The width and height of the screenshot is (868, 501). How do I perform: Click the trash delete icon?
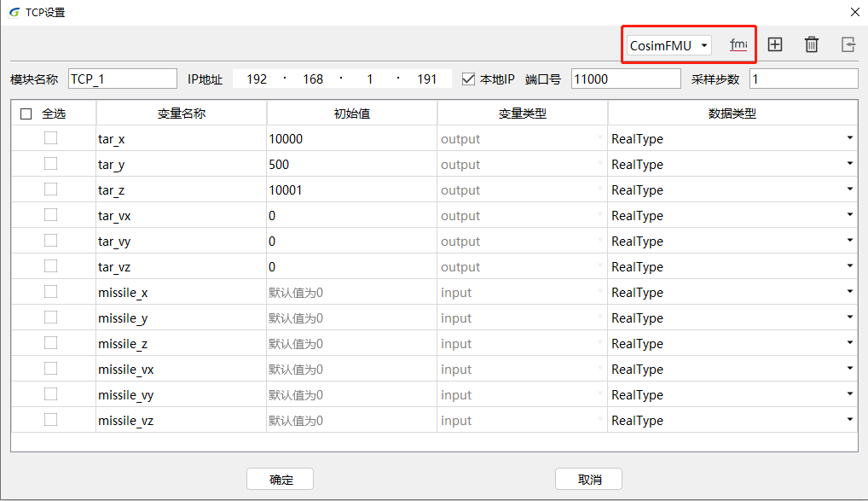(x=811, y=44)
